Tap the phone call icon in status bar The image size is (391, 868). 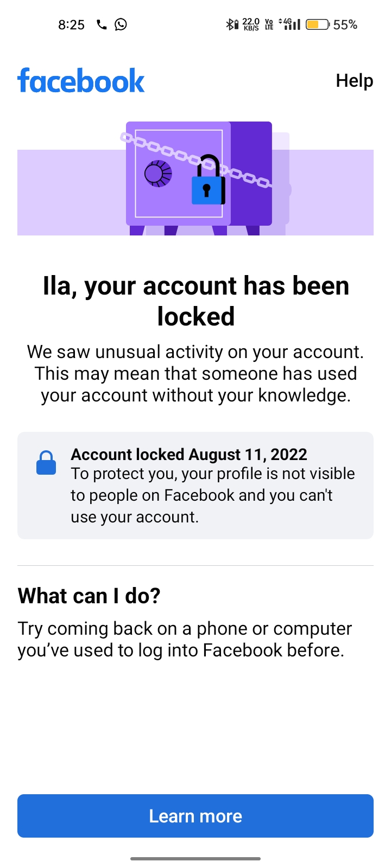point(101,24)
